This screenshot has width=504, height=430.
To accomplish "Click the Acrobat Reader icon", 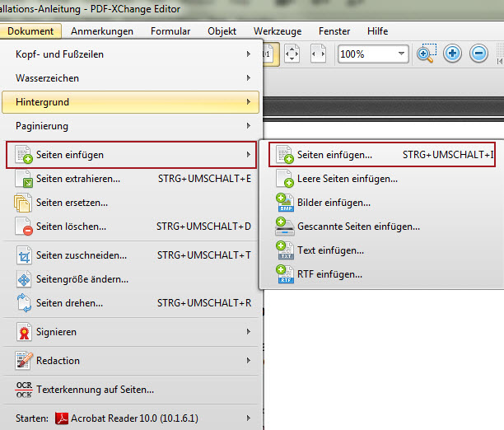I will click(62, 418).
